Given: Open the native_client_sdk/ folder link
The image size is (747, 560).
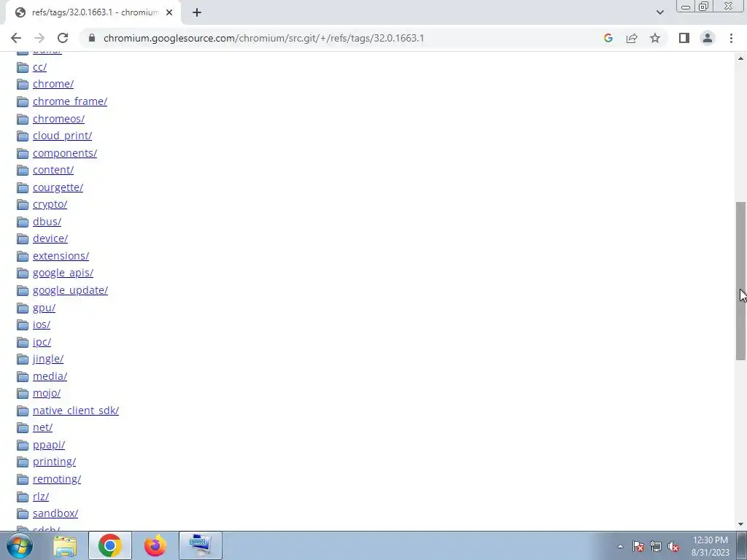Looking at the screenshot, I should [x=76, y=411].
